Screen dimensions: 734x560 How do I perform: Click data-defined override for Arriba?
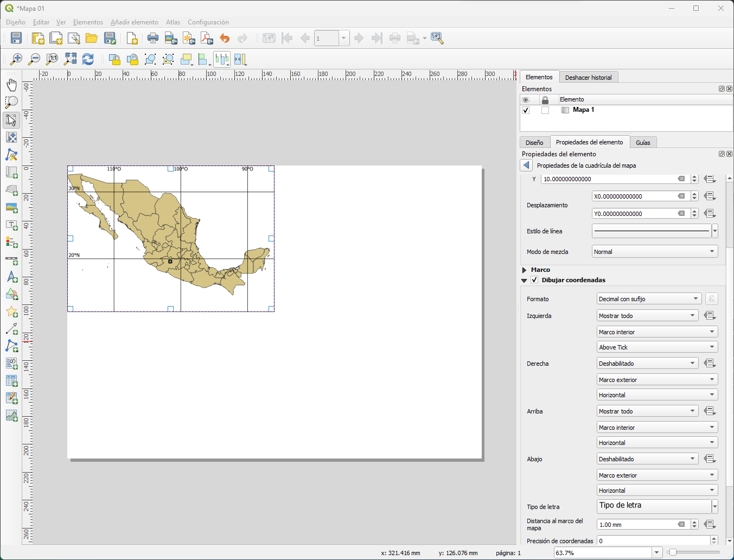coord(710,411)
